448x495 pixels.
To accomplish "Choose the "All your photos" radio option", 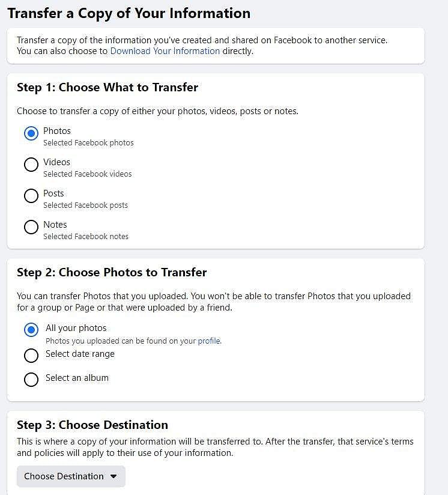I will 31,330.
